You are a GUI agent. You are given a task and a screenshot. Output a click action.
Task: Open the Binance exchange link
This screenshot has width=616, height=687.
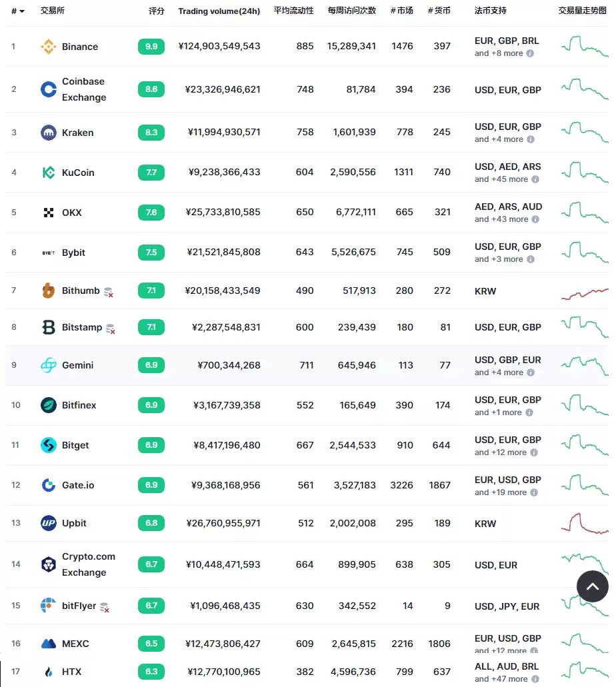coord(80,47)
